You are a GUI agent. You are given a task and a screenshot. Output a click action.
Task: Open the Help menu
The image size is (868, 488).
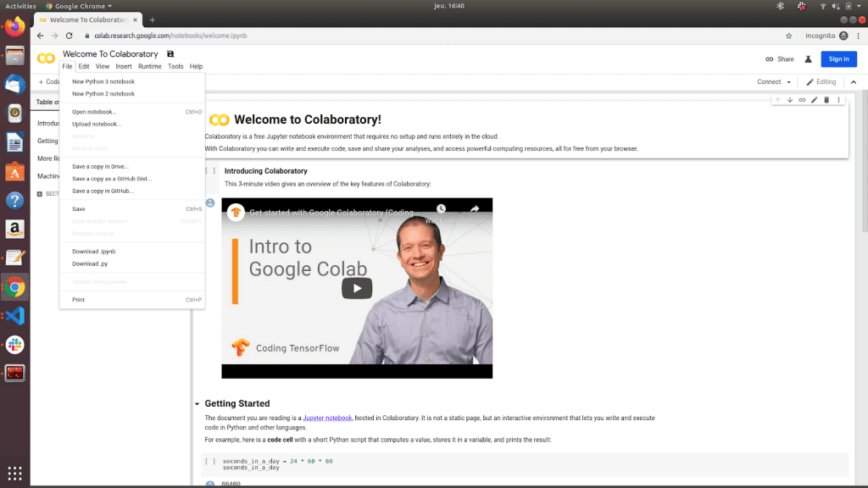pos(196,66)
